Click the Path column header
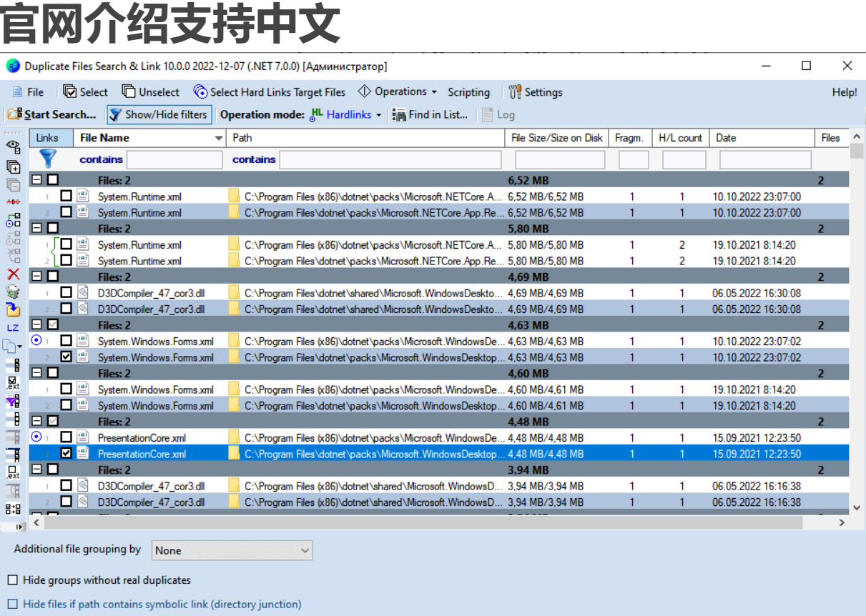Screen dimensions: 866x616 pos(365,138)
